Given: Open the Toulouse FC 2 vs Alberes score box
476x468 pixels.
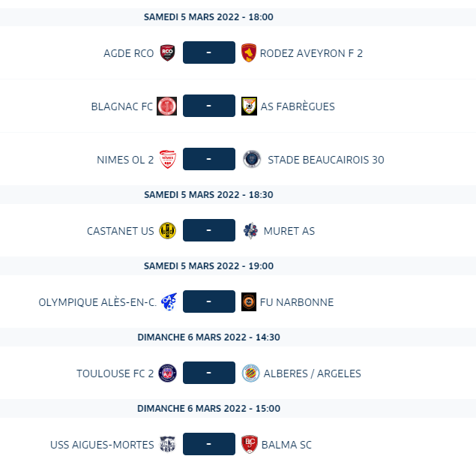Looking at the screenshot, I should tap(209, 373).
